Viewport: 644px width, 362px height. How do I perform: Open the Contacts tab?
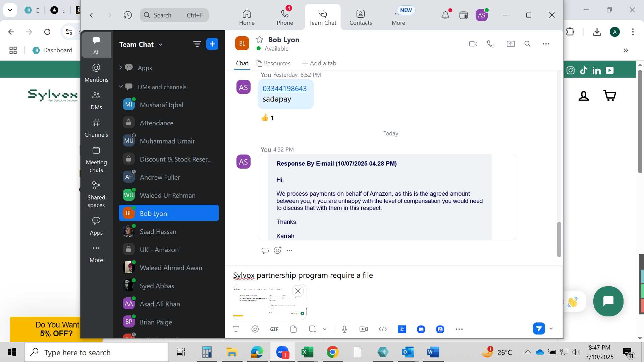(x=361, y=17)
